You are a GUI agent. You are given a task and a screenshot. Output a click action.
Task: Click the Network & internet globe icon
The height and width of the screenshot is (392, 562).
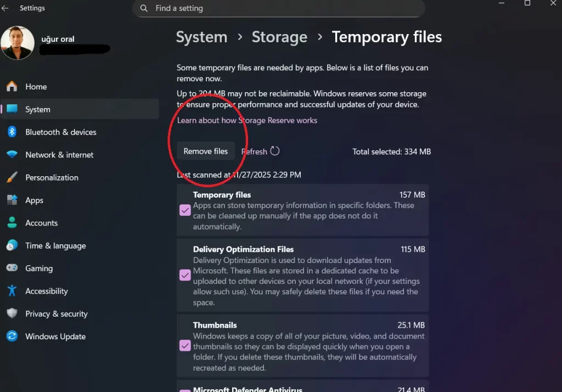point(12,154)
